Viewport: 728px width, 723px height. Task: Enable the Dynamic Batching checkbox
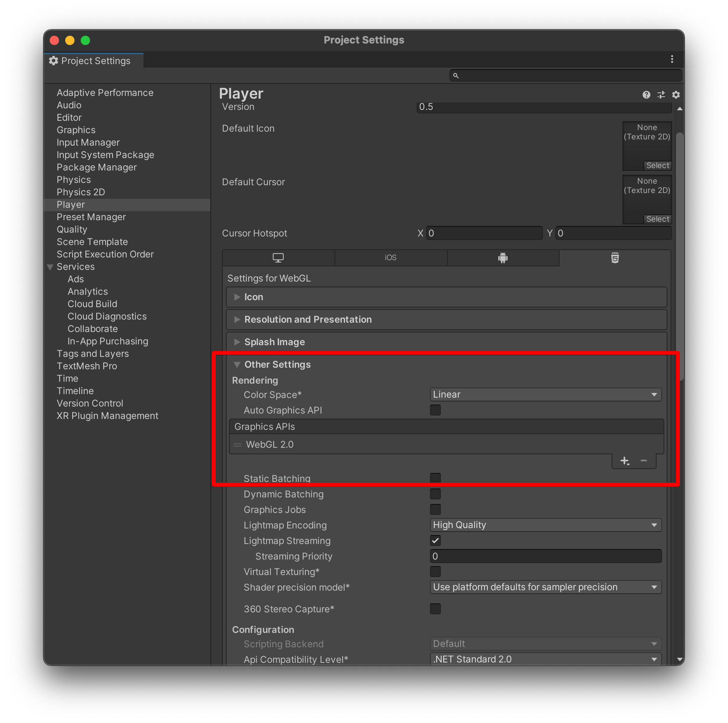(x=435, y=494)
